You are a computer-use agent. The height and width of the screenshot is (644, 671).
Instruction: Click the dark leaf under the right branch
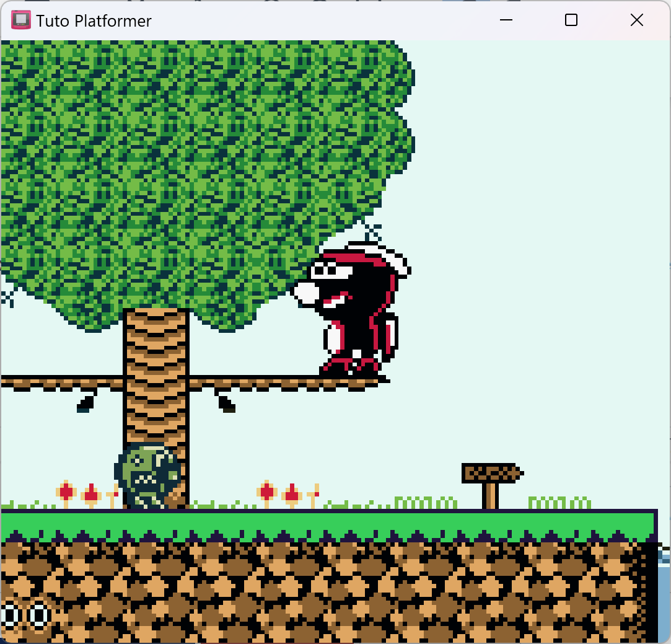coord(226,403)
